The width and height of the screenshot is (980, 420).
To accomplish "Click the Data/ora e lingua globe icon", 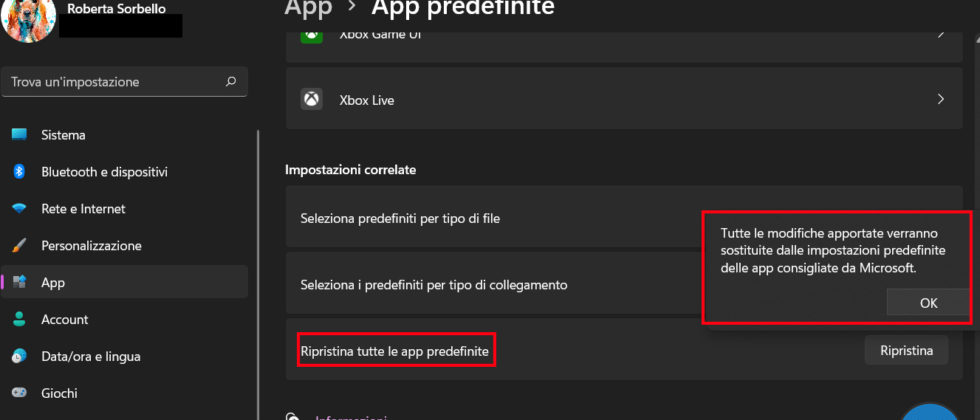I will point(19,356).
